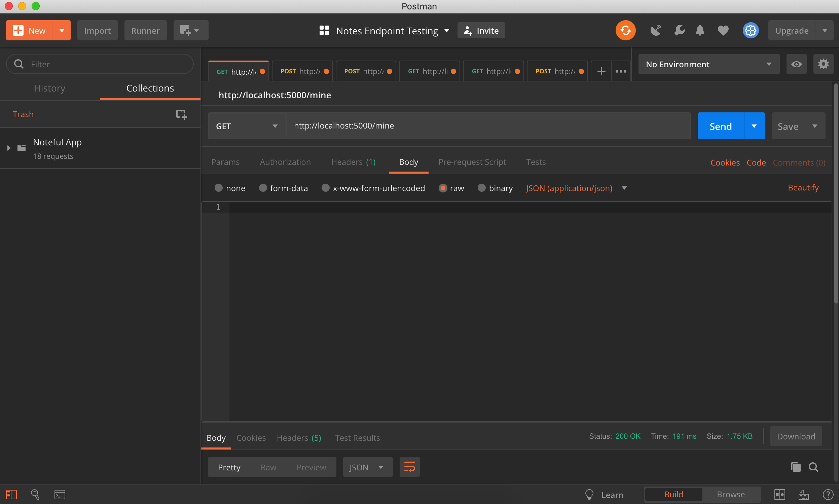Viewport: 839px width, 504px height.
Task: Click the environment quick look eye icon
Action: [x=796, y=64]
